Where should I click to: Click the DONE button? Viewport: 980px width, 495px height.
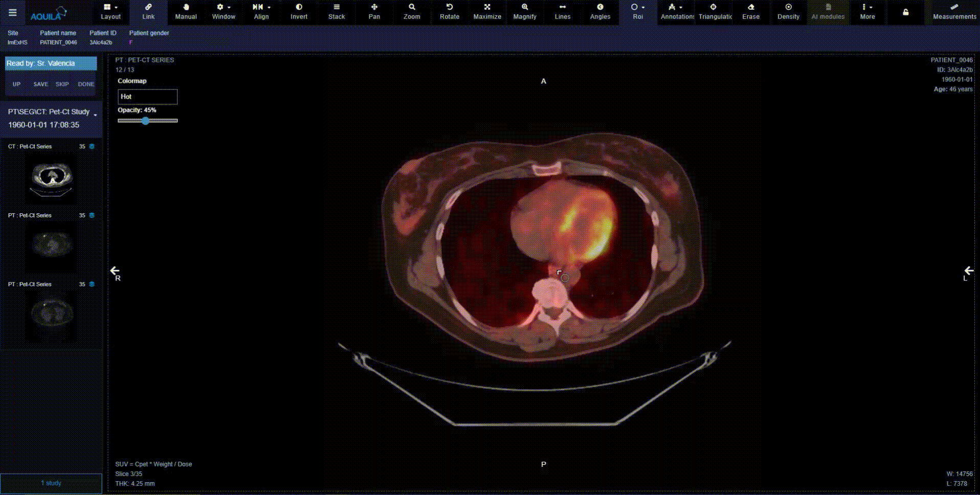[86, 84]
